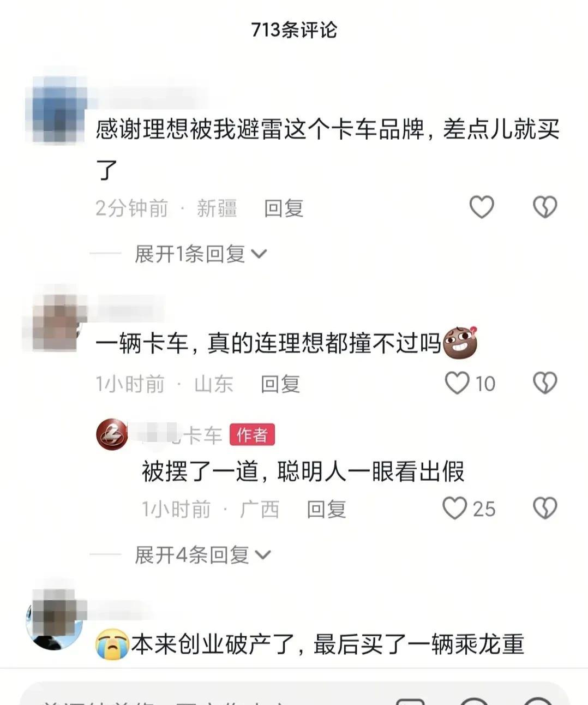Like the Shandong comment showing 10 likes
Image resolution: width=588 pixels, height=705 pixels.
[457, 383]
